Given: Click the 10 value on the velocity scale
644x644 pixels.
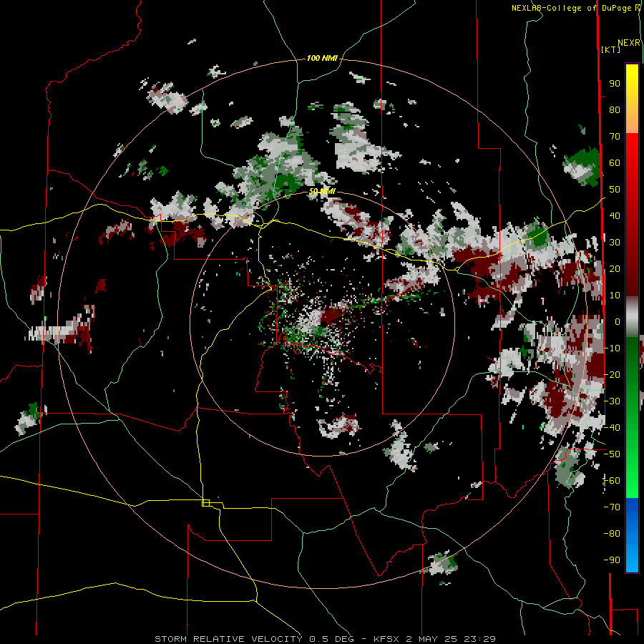Looking at the screenshot, I should [615, 296].
